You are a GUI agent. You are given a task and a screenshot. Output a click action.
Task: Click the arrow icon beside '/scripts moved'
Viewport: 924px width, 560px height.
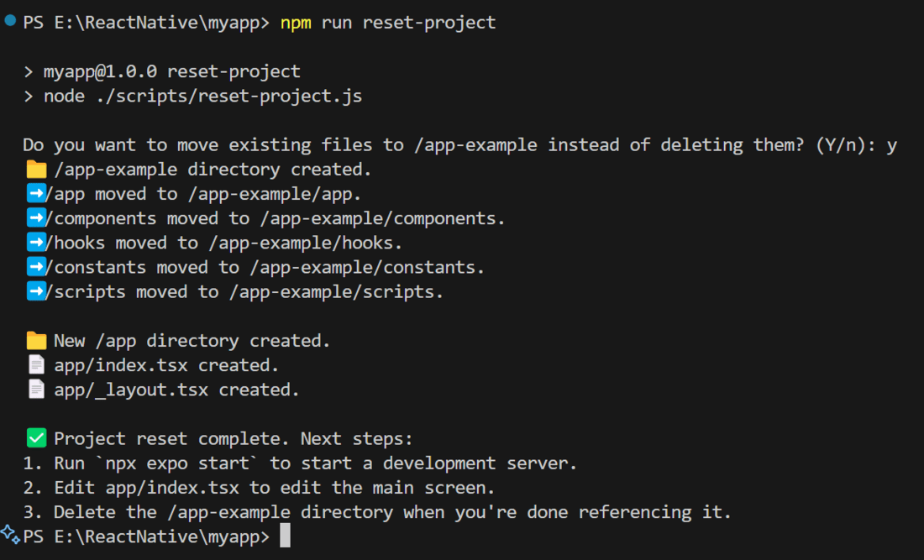point(36,291)
